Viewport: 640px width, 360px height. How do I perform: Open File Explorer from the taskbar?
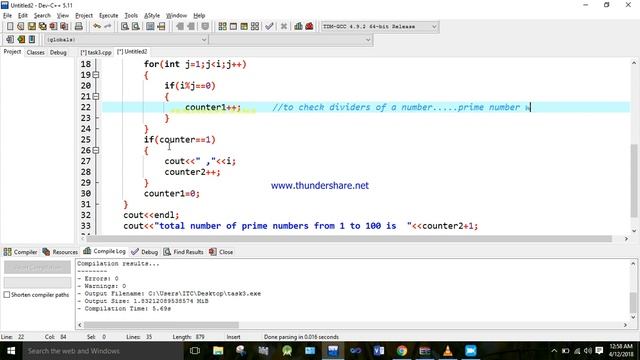point(218,351)
